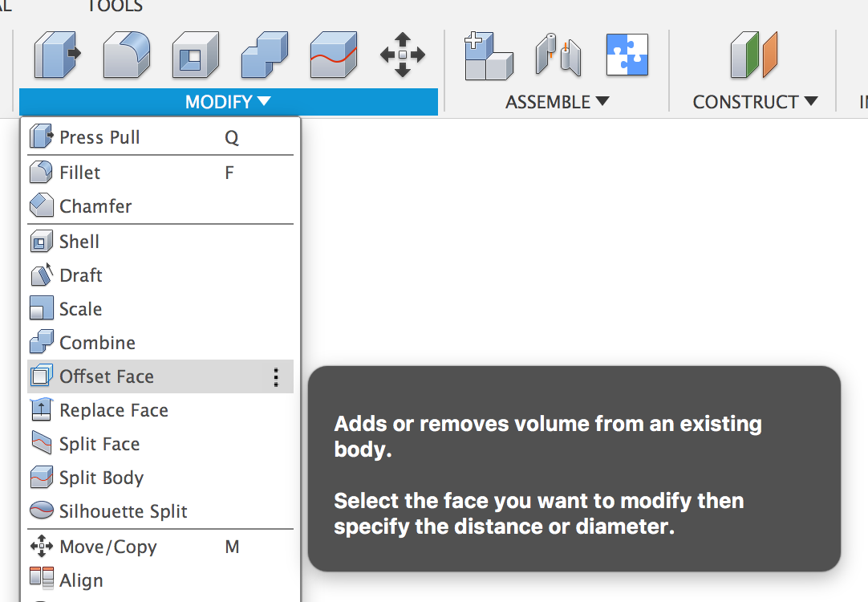
Task: Choose Replace Face from the Modify menu
Action: click(160, 410)
